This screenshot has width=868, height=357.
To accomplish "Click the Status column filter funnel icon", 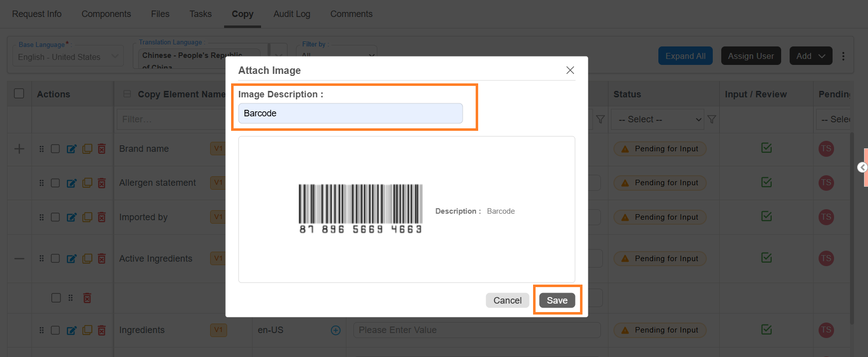I will click(712, 119).
